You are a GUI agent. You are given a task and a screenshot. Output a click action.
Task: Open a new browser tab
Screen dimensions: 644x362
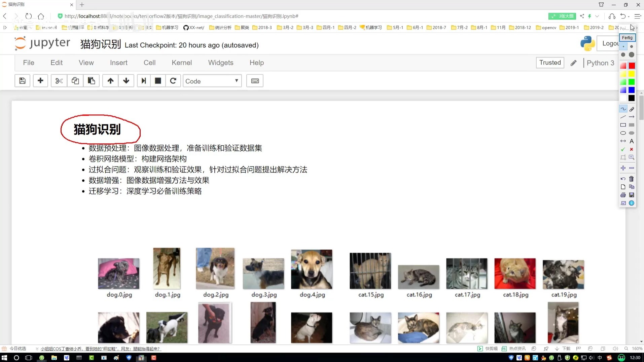point(82,5)
